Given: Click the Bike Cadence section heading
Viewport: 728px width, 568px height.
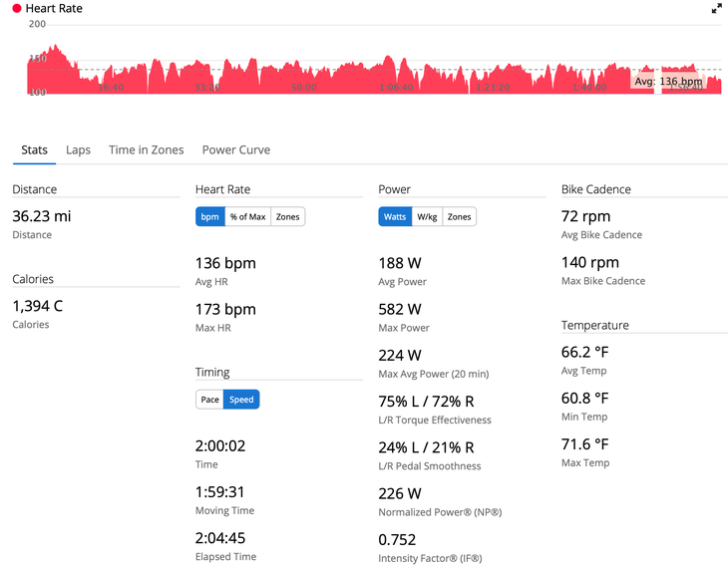Looking at the screenshot, I should click(x=596, y=189).
